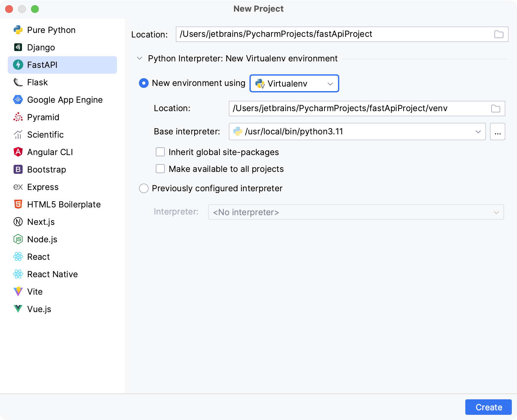
Task: Click the /usr/local/bin/python3.11 interpreter text
Action: tap(294, 131)
